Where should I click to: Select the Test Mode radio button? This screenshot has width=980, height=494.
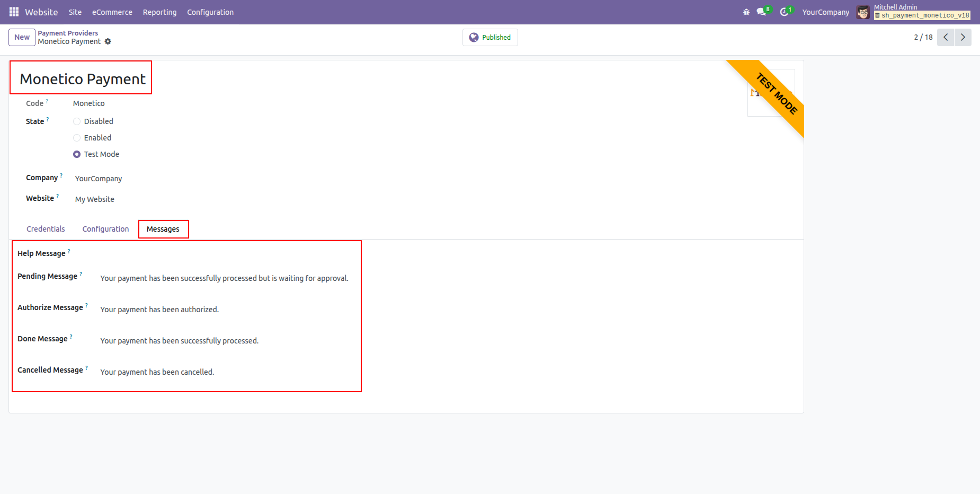coord(77,154)
